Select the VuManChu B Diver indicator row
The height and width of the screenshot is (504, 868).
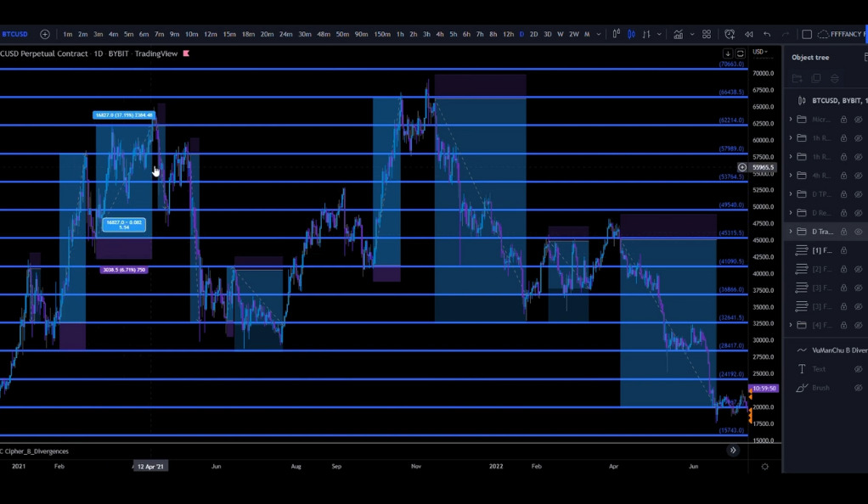(x=826, y=350)
